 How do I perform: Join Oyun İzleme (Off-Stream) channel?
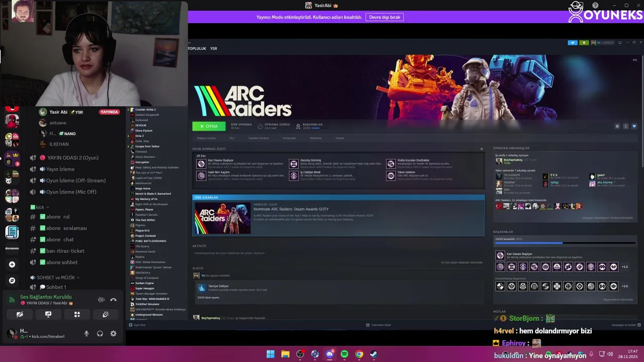click(68, 180)
